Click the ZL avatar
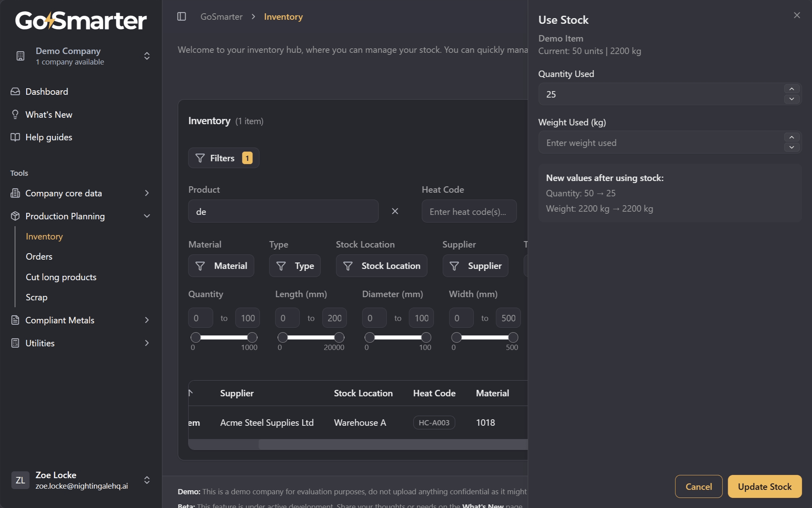812x508 pixels. (x=20, y=480)
